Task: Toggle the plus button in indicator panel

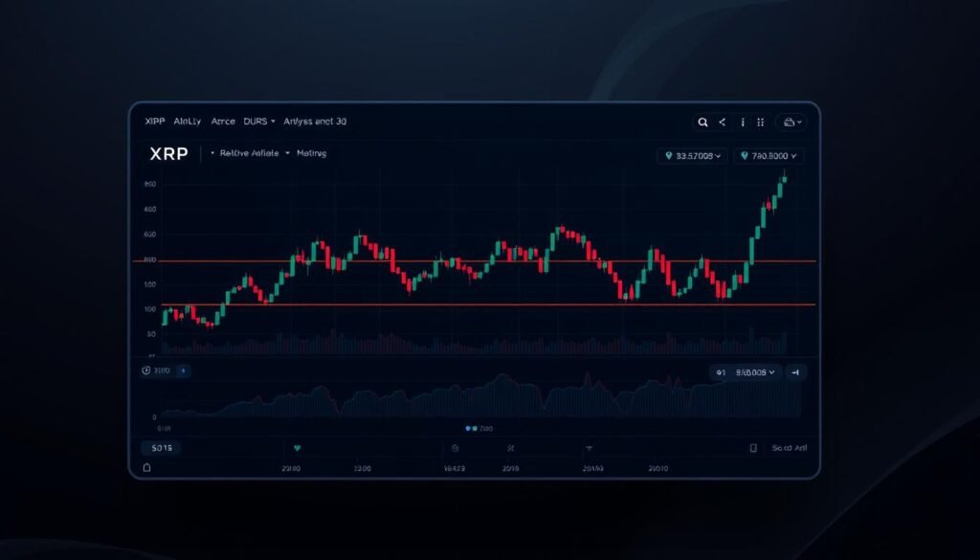Action: 183,370
